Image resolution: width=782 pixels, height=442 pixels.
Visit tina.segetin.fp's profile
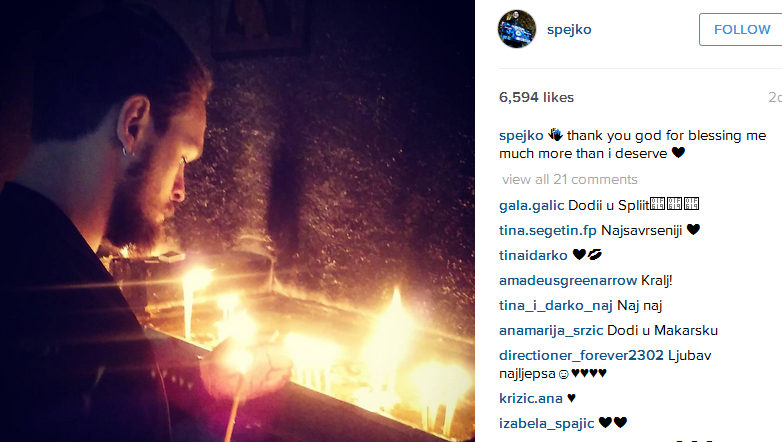click(x=548, y=230)
